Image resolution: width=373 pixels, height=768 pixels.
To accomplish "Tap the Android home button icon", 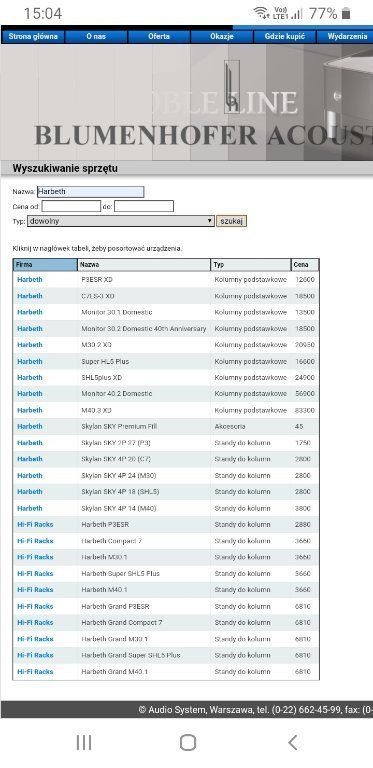I will tap(188, 743).
